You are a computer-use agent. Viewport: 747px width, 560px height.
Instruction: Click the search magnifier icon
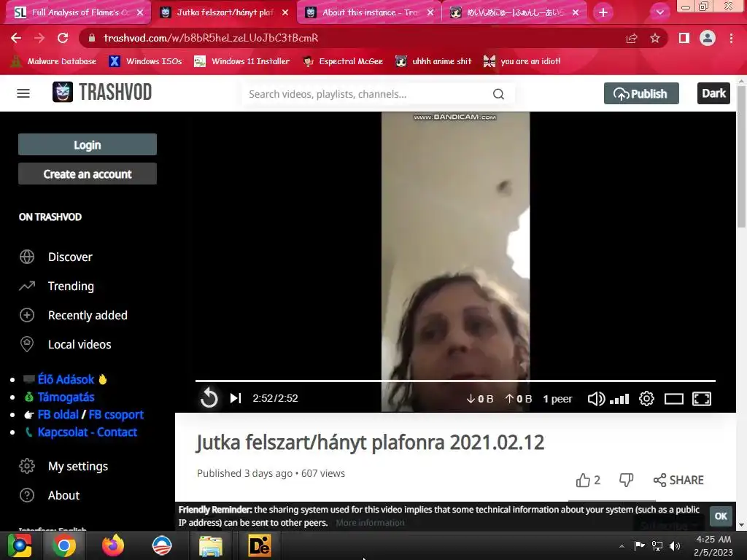click(x=498, y=94)
